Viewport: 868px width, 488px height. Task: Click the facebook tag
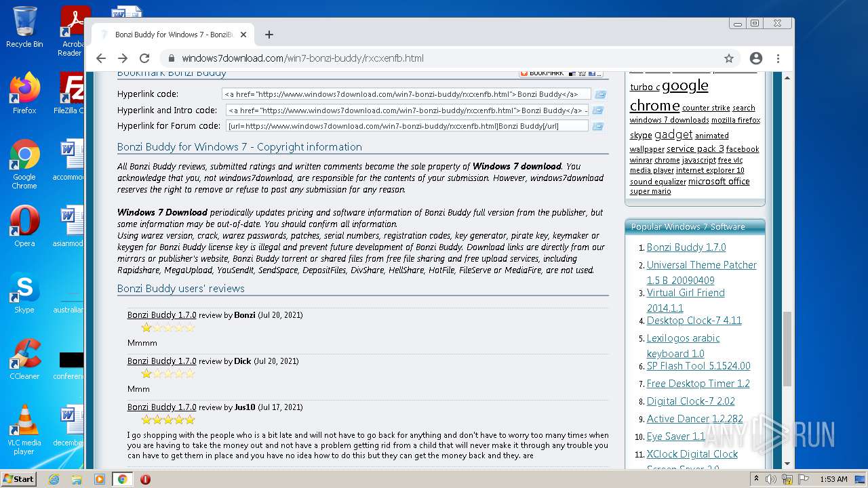click(743, 149)
